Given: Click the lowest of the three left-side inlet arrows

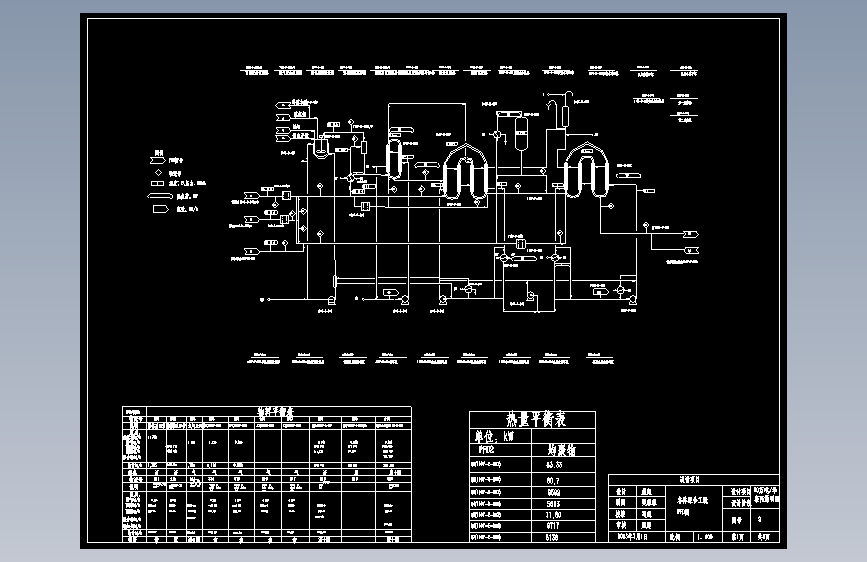Looking at the screenshot, I should tap(252, 251).
